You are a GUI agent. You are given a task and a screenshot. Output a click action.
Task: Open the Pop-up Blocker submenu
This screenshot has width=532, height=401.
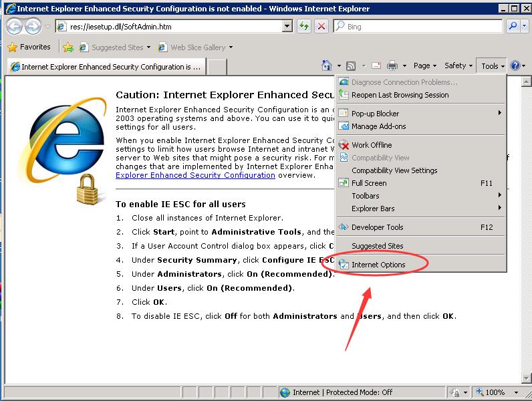click(420, 114)
